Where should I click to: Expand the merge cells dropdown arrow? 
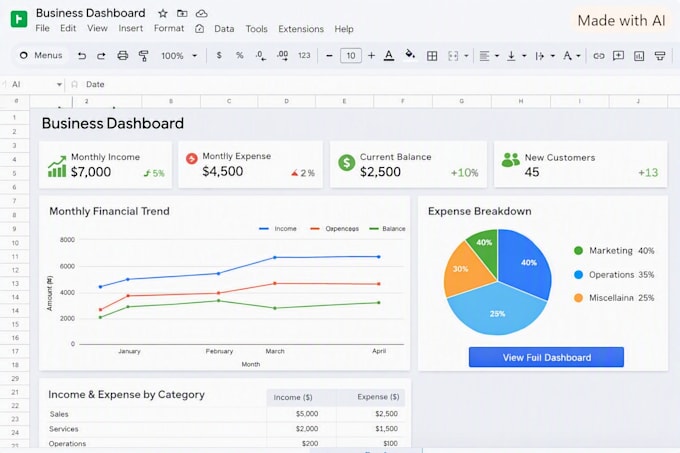click(466, 55)
